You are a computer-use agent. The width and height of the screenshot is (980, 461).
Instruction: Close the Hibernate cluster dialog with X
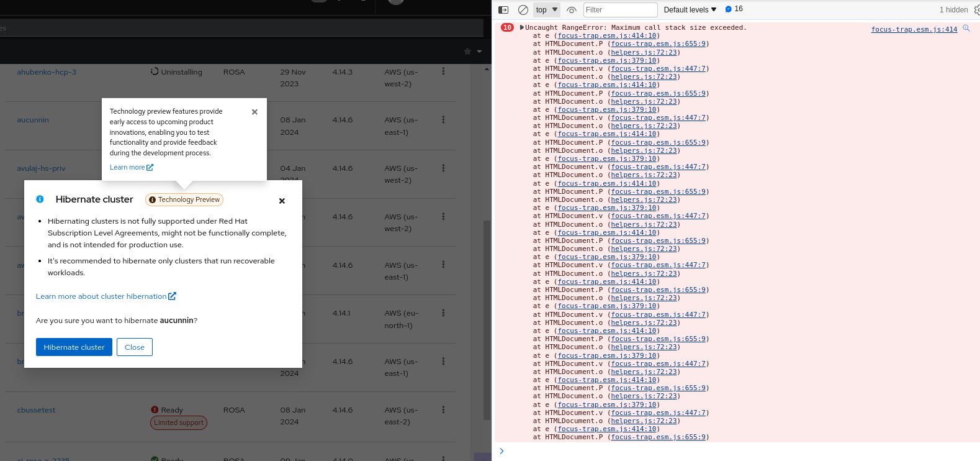[x=282, y=201]
